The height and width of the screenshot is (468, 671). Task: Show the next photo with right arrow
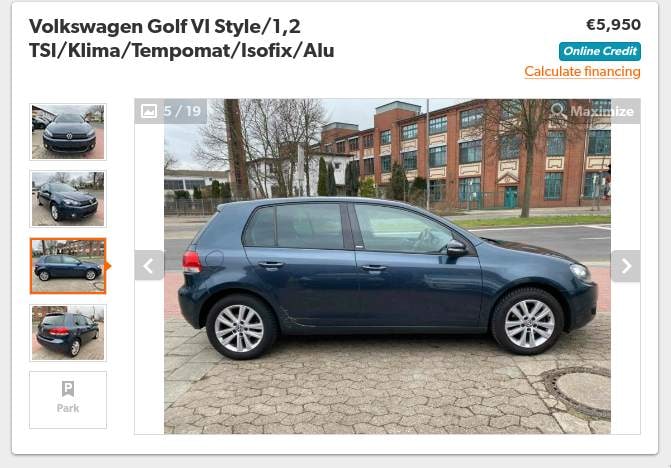pos(626,266)
